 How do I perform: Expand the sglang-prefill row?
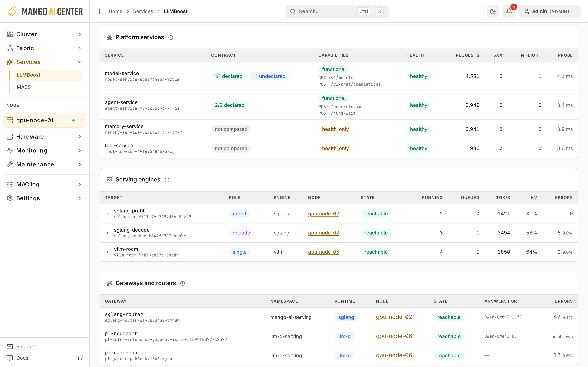click(x=107, y=214)
